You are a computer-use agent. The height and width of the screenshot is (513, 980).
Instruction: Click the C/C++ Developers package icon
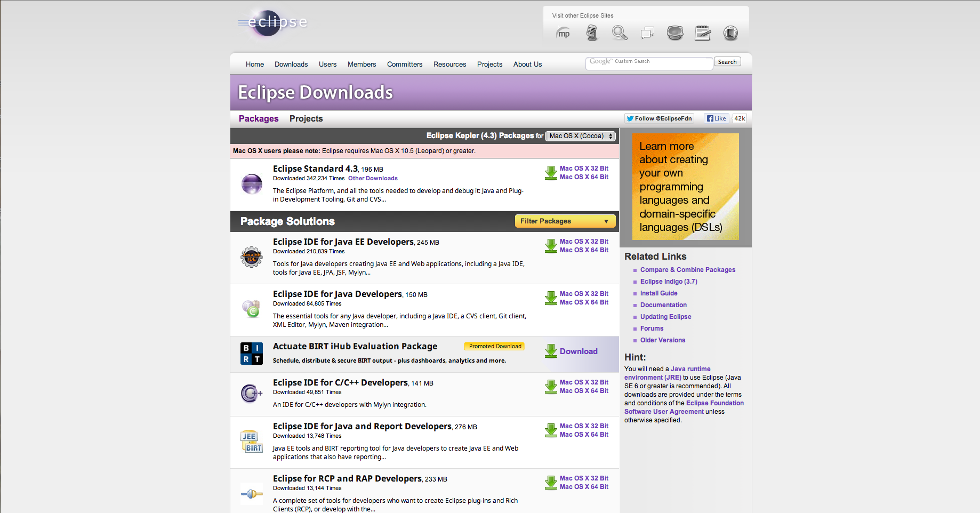tap(252, 394)
